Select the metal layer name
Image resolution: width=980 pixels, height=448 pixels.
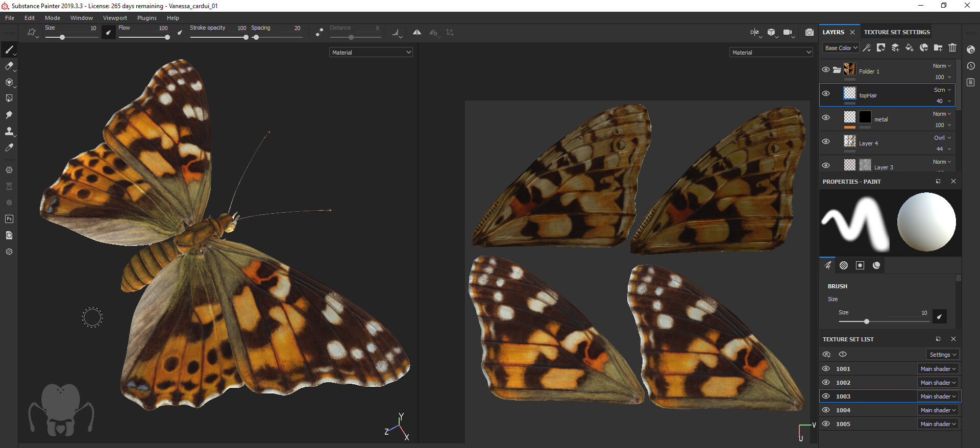(x=881, y=119)
